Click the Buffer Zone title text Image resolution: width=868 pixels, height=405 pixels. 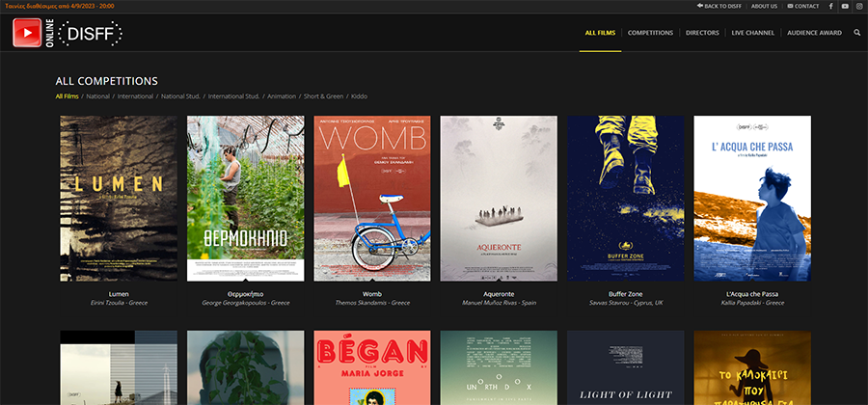click(626, 294)
